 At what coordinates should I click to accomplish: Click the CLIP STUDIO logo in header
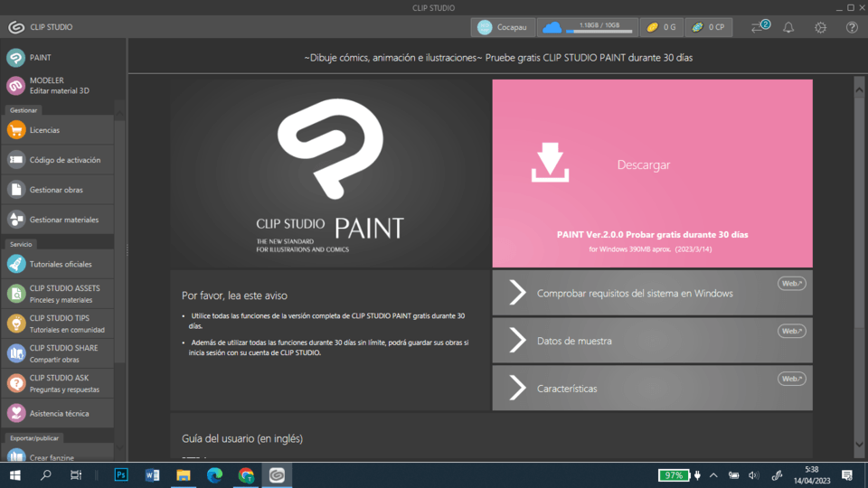coord(16,27)
